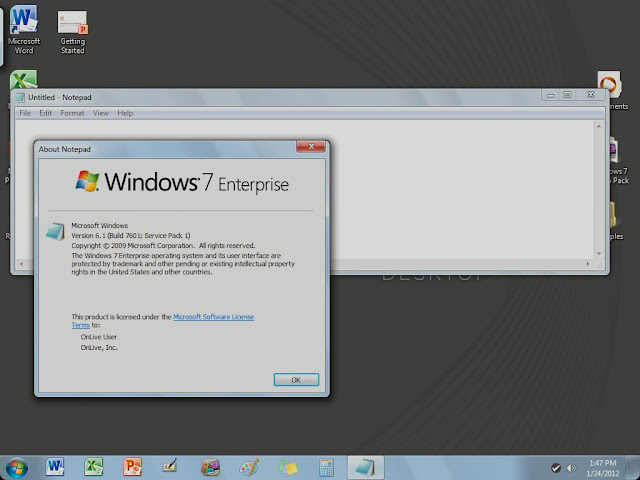Launch Excel from the taskbar
Image resolution: width=640 pixels, height=480 pixels.
tap(94, 467)
